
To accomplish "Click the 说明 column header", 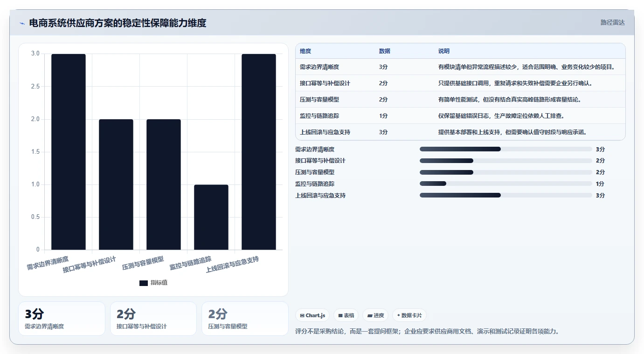I will pos(444,51).
